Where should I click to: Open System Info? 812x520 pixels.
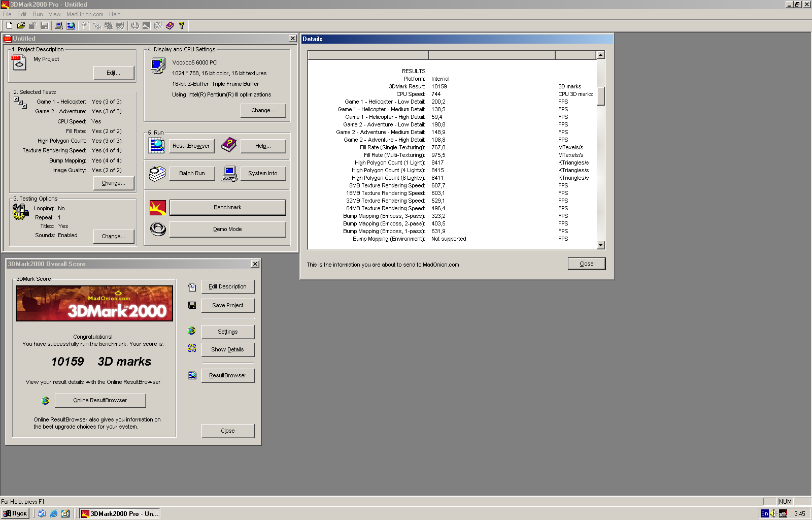[263, 174]
